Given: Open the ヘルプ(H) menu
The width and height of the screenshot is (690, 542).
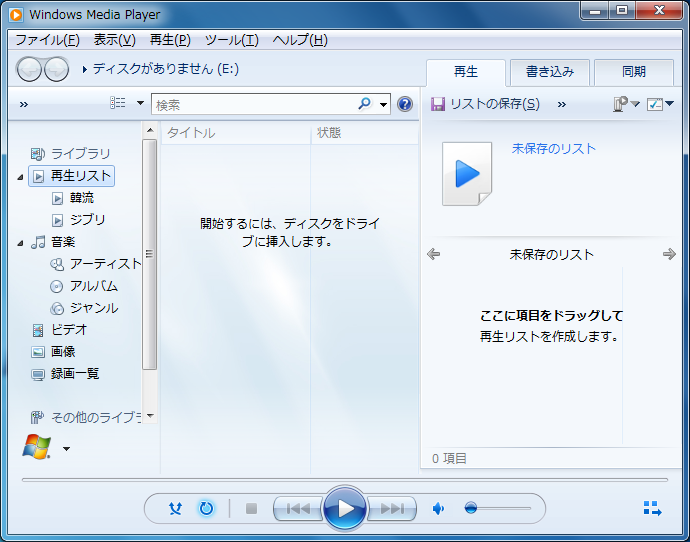Looking at the screenshot, I should click(x=300, y=40).
